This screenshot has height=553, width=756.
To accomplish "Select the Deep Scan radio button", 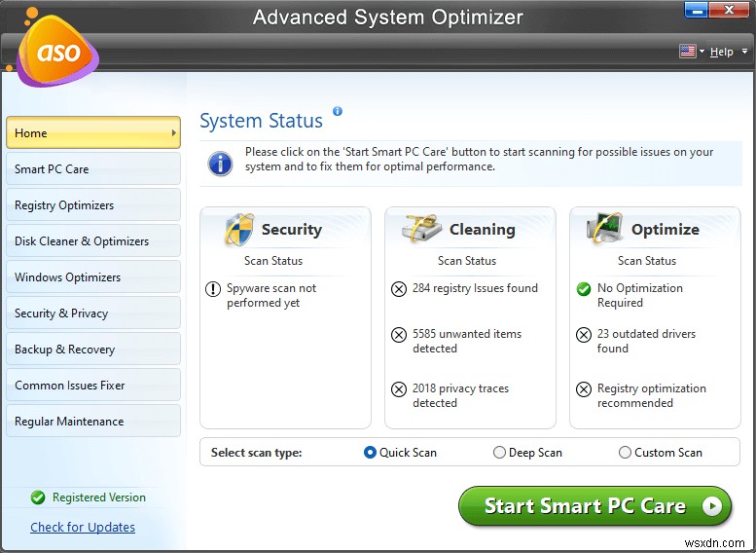I will pyautogui.click(x=499, y=453).
